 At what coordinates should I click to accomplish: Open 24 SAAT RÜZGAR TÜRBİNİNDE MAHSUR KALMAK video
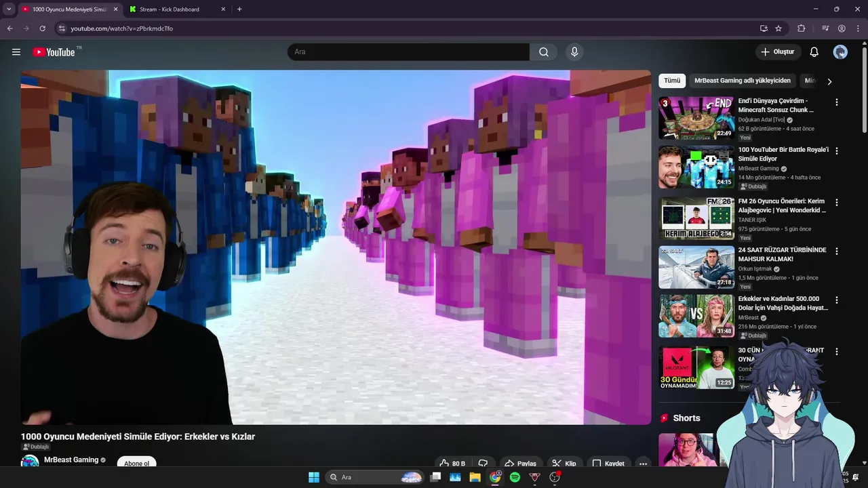(696, 267)
